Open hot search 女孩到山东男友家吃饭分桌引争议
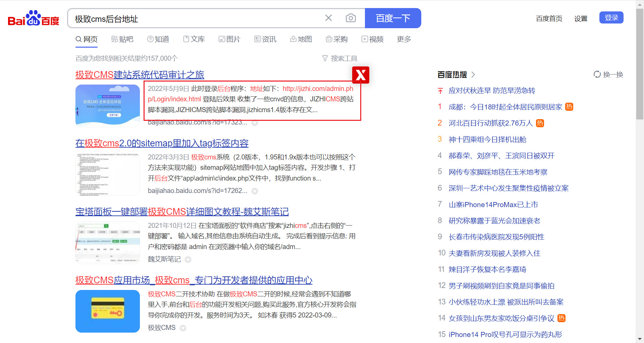The height and width of the screenshot is (343, 644). click(x=501, y=318)
